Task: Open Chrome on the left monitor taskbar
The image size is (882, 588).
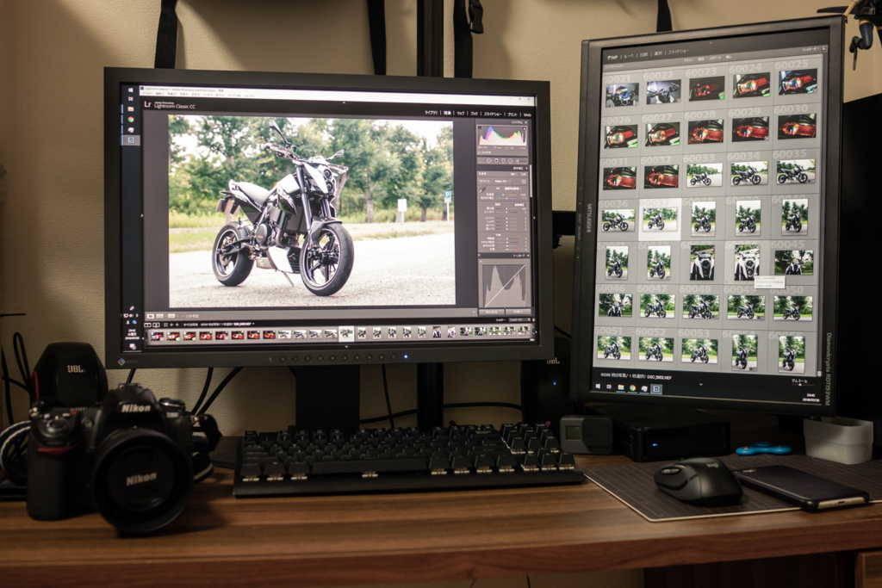Action: 131,119
